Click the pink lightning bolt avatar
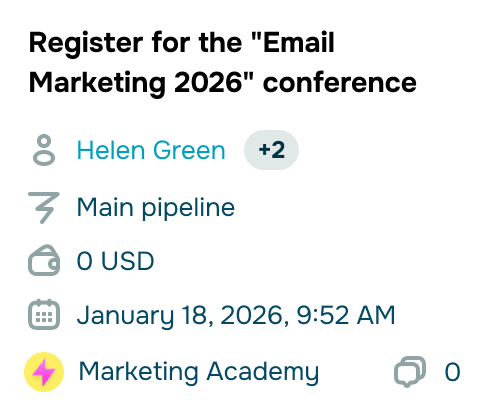Screen dimensions: 488x420 [x=44, y=372]
